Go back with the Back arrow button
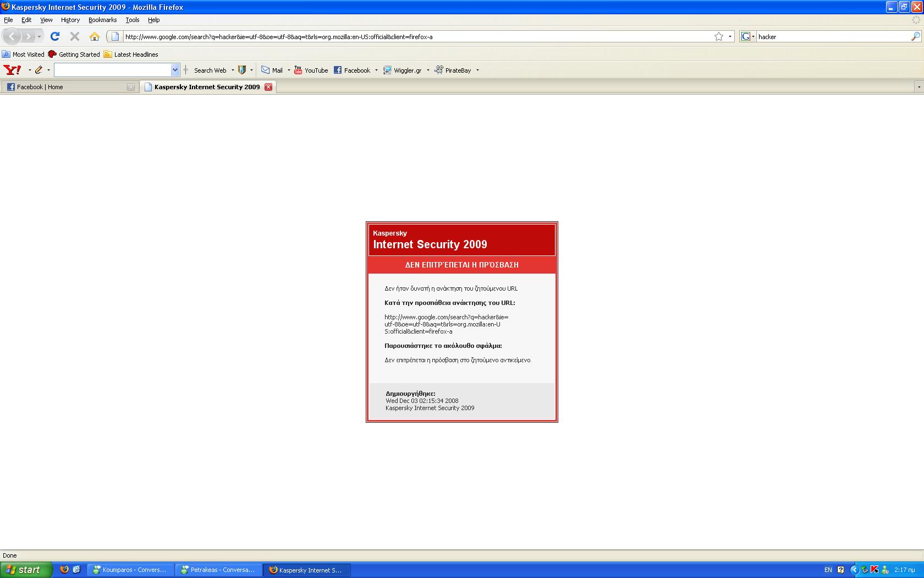Image resolution: width=924 pixels, height=578 pixels. click(x=13, y=36)
